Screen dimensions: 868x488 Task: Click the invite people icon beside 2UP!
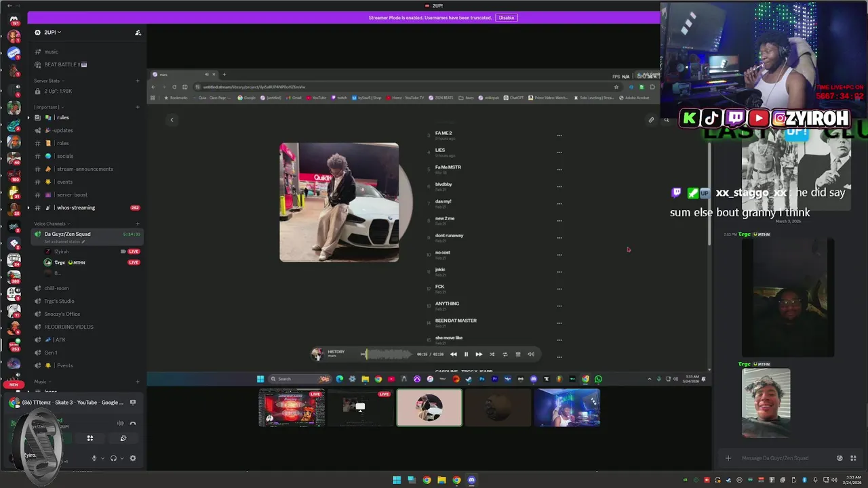pos(138,33)
